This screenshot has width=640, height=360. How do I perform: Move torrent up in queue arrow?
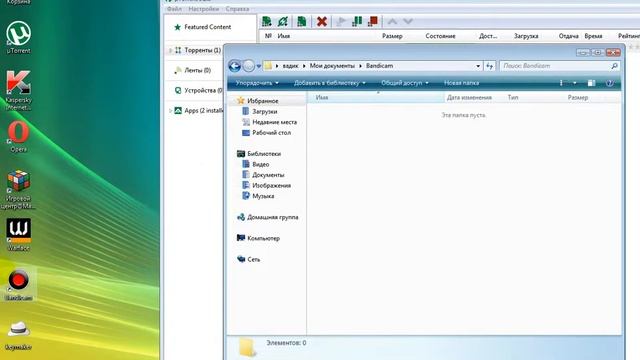tap(392, 21)
